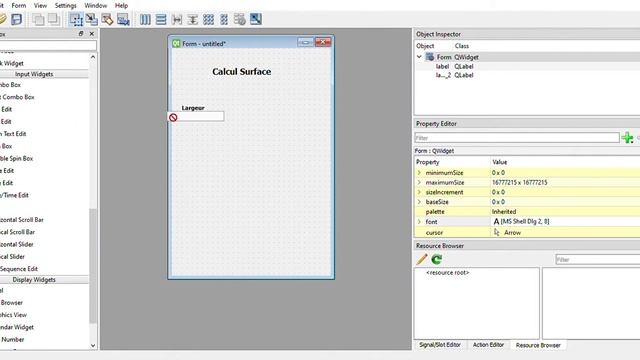Switch to Edit Buddies mode icon
This screenshot has height=360, width=640.
pos(107,19)
